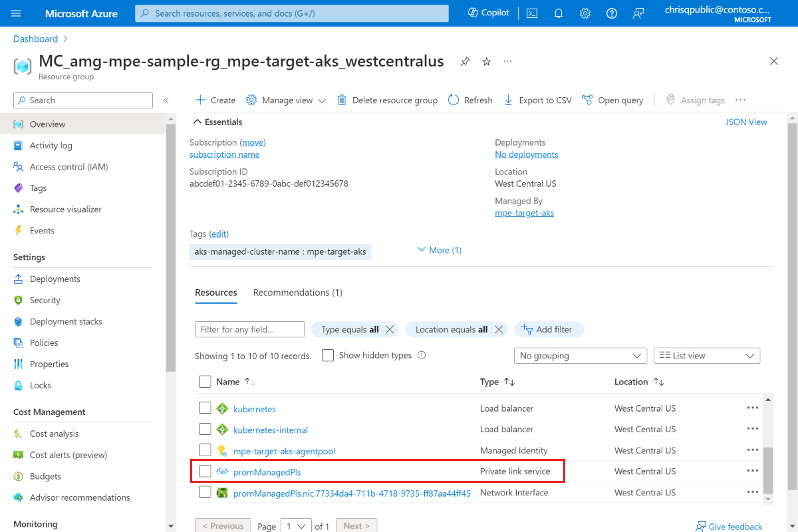Click Give feedback link

pos(729,527)
